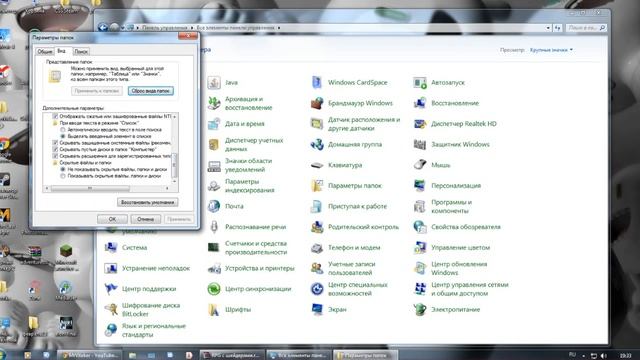Open Диспетчер учетных данных icon

tap(214, 144)
